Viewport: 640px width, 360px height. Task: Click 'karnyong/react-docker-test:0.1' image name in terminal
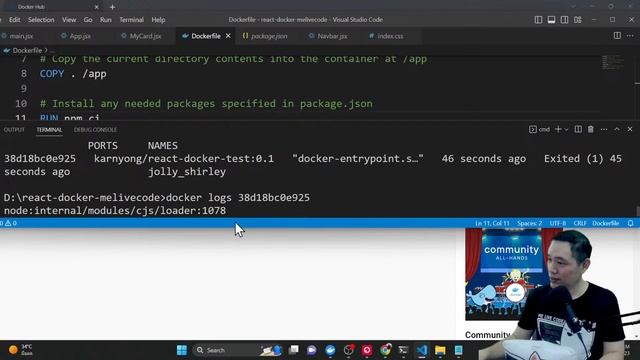pyautogui.click(x=184, y=159)
